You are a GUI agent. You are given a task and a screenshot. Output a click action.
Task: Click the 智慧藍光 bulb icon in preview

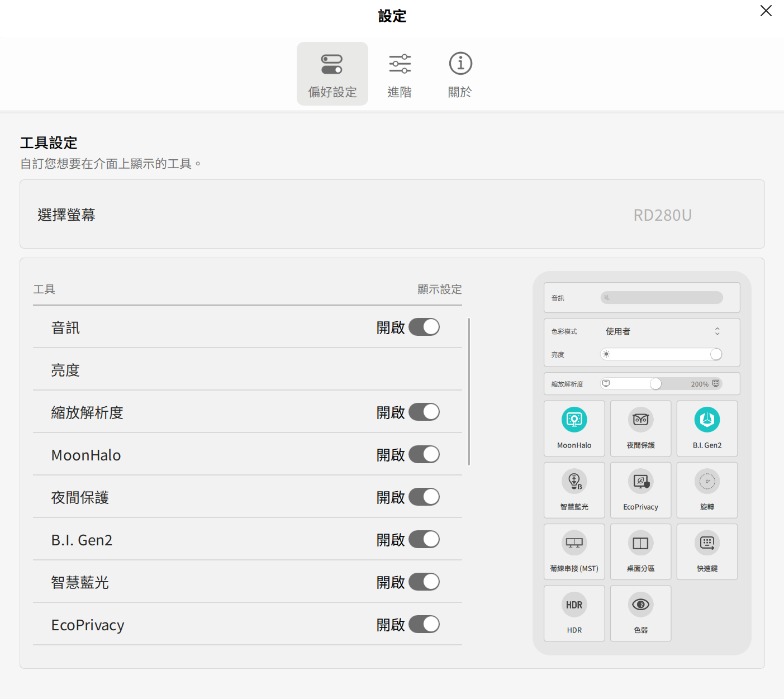574,481
